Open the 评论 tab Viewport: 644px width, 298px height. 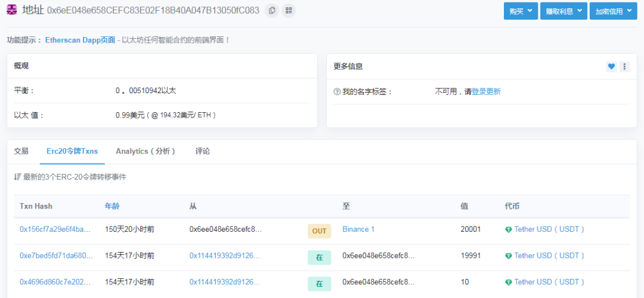(x=203, y=151)
